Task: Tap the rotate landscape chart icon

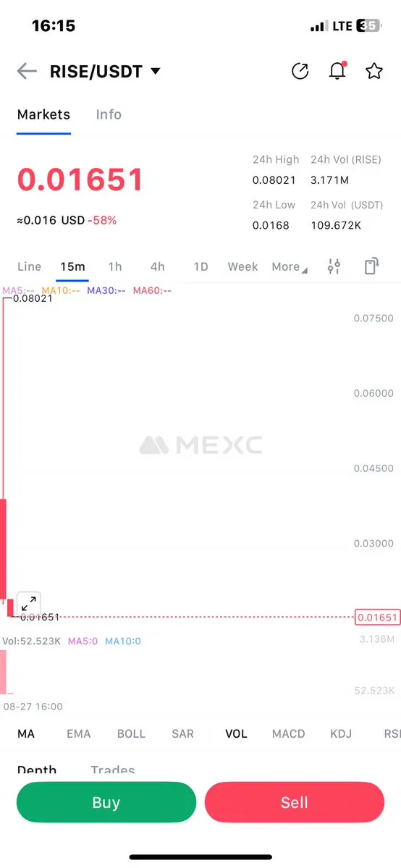Action: pyautogui.click(x=371, y=266)
